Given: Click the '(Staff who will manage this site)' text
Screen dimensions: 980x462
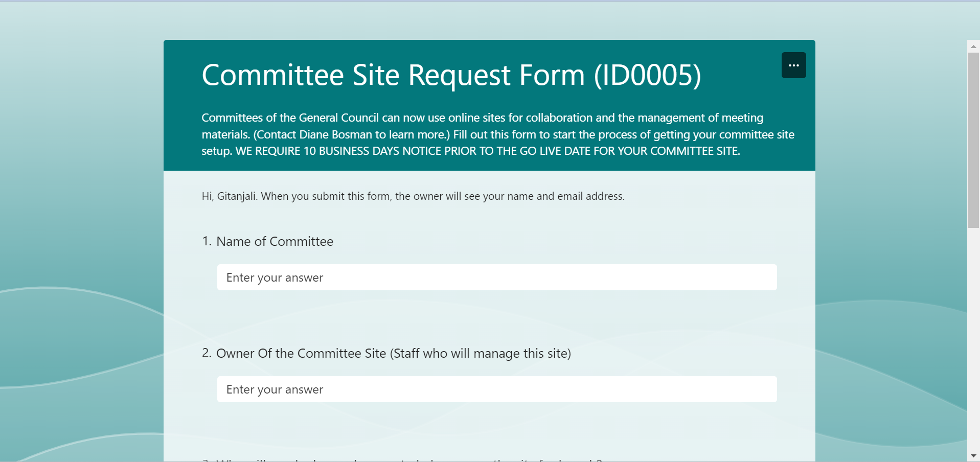Looking at the screenshot, I should [480, 353].
